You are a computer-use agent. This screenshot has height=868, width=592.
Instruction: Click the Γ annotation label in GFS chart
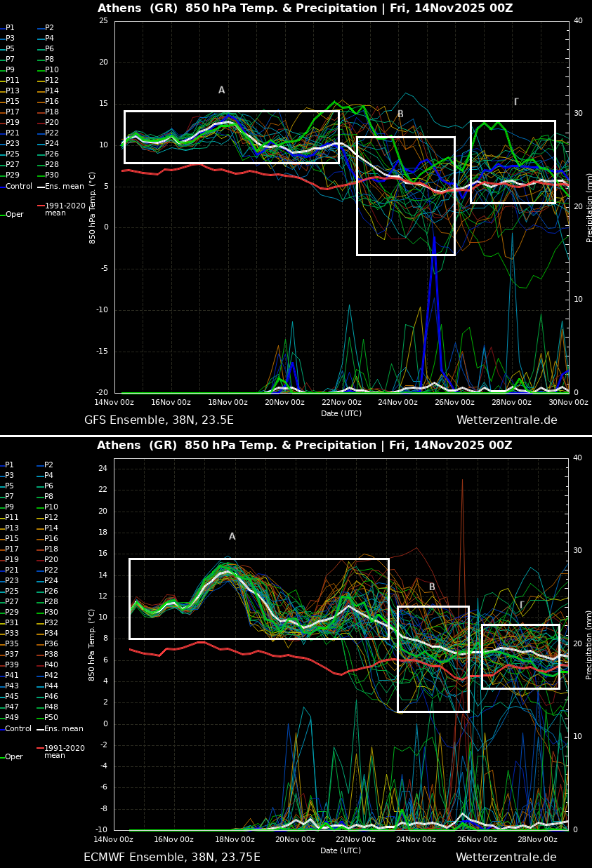516,102
